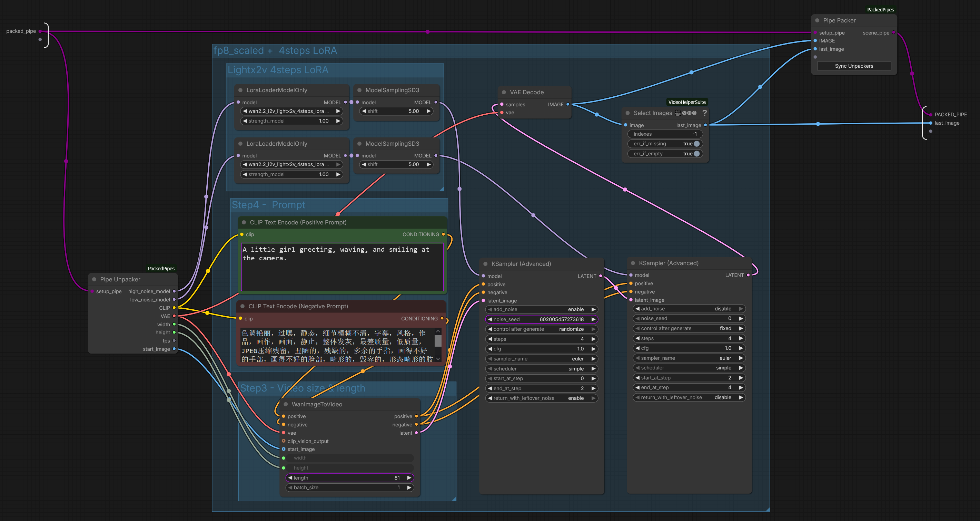Click the PackedPipes badge above Pipe Unpacker
Screen dimensions: 980x521
[x=161, y=269]
